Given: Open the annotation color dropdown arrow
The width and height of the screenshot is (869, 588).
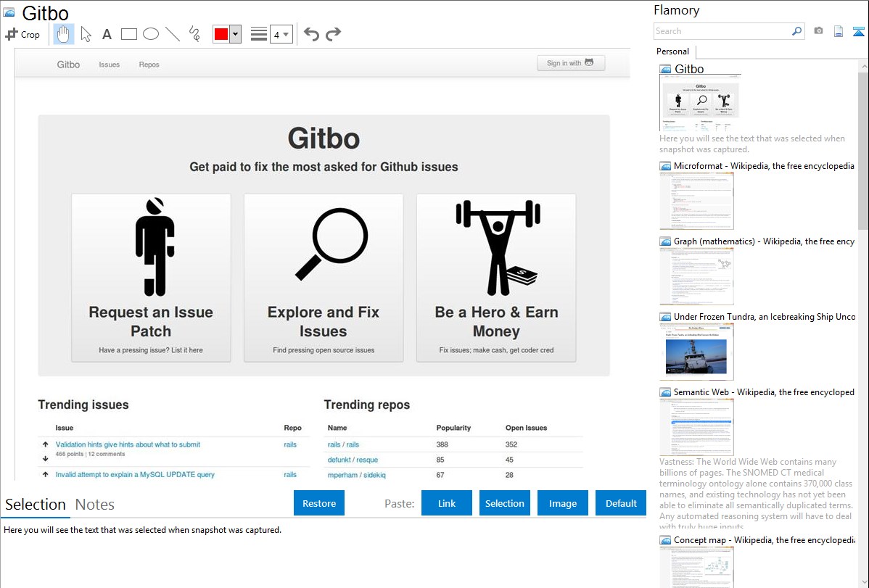Looking at the screenshot, I should pyautogui.click(x=236, y=34).
